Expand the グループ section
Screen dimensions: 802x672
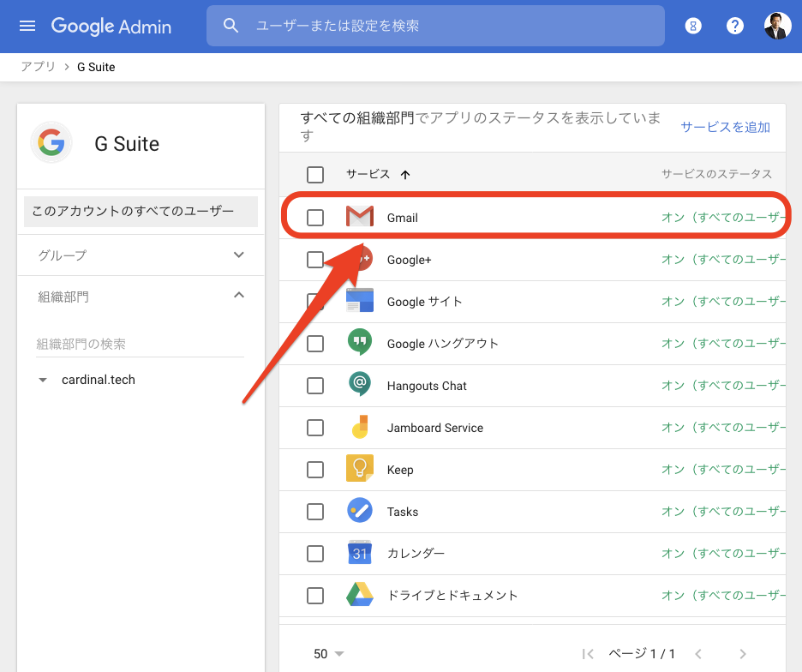pyautogui.click(x=238, y=255)
